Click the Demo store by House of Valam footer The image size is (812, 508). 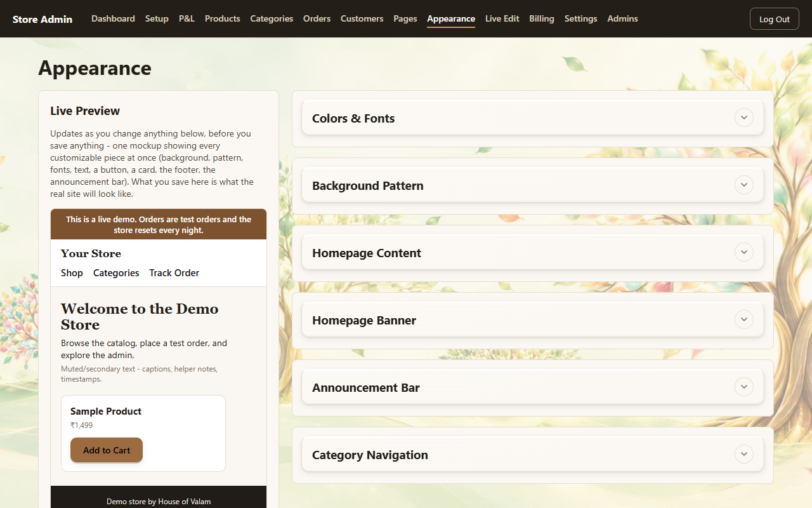pyautogui.click(x=159, y=502)
